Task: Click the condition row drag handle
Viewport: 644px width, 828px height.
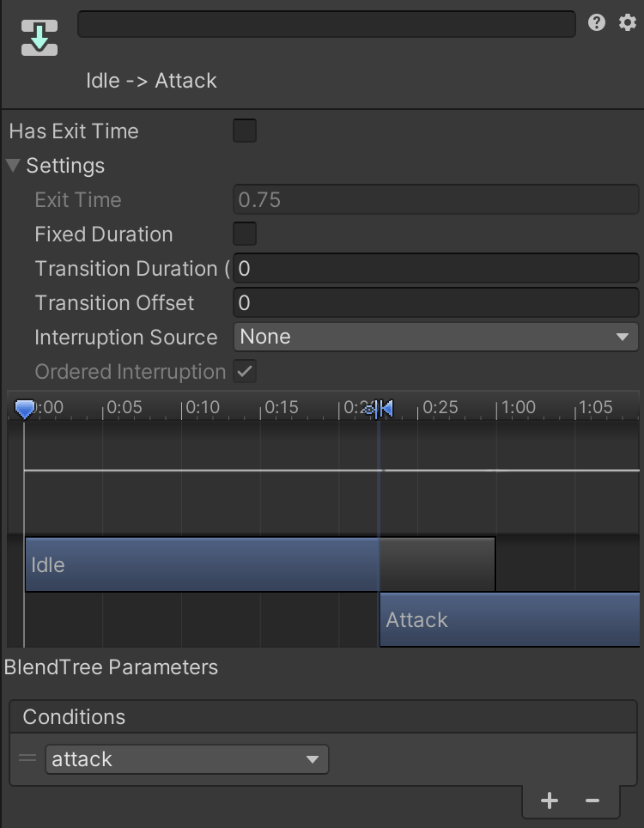Action: (x=27, y=758)
